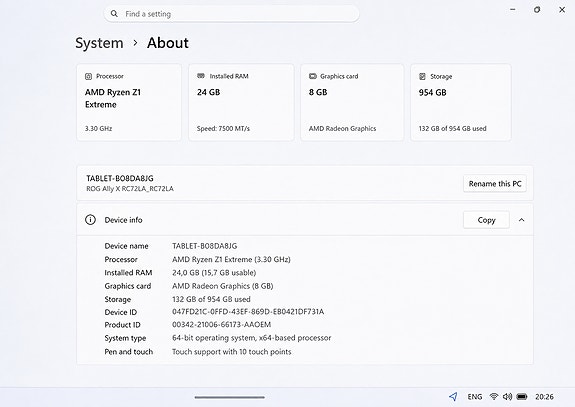The image size is (575, 407).
Task: Click the Processor chip icon
Action: [88, 76]
